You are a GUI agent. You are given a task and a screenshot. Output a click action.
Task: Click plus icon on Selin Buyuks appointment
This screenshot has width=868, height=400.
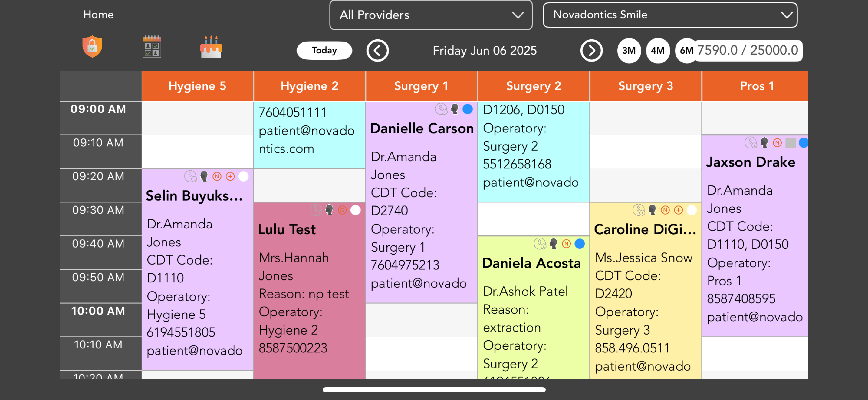[230, 176]
